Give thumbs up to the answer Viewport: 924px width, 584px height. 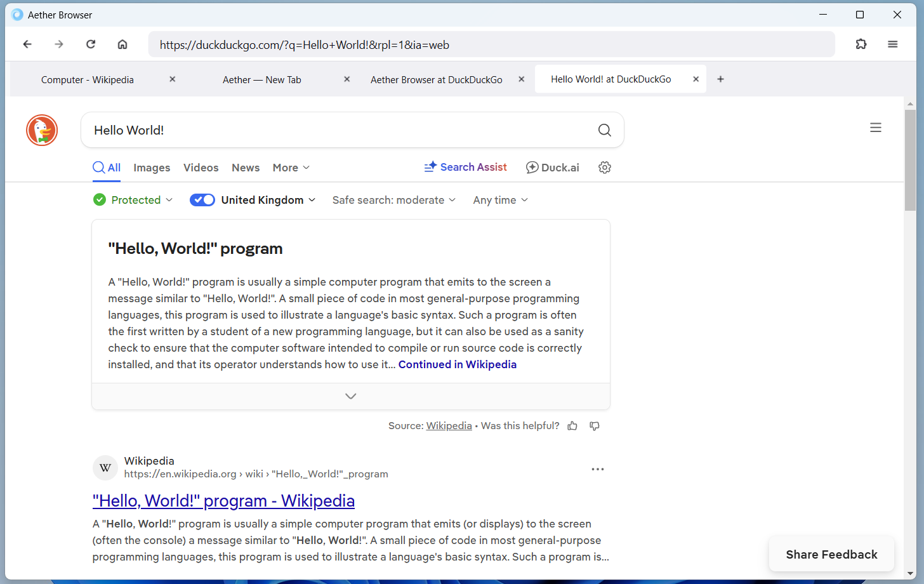(572, 426)
